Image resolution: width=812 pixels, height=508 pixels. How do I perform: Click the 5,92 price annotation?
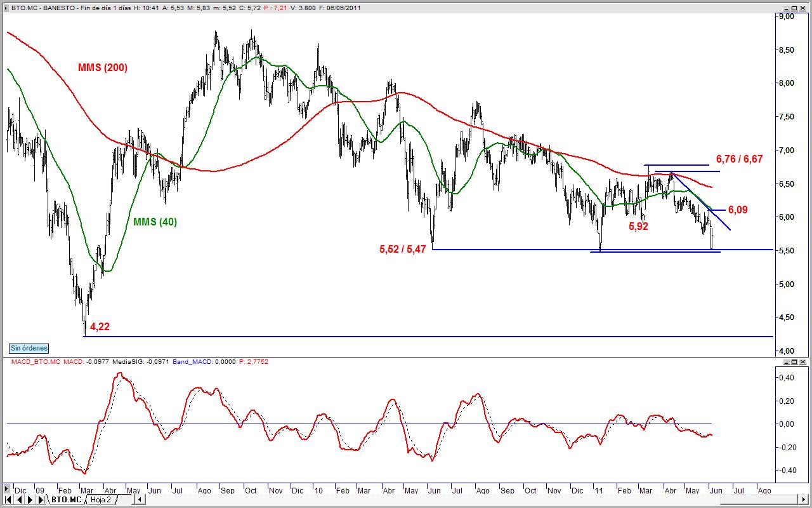638,225
